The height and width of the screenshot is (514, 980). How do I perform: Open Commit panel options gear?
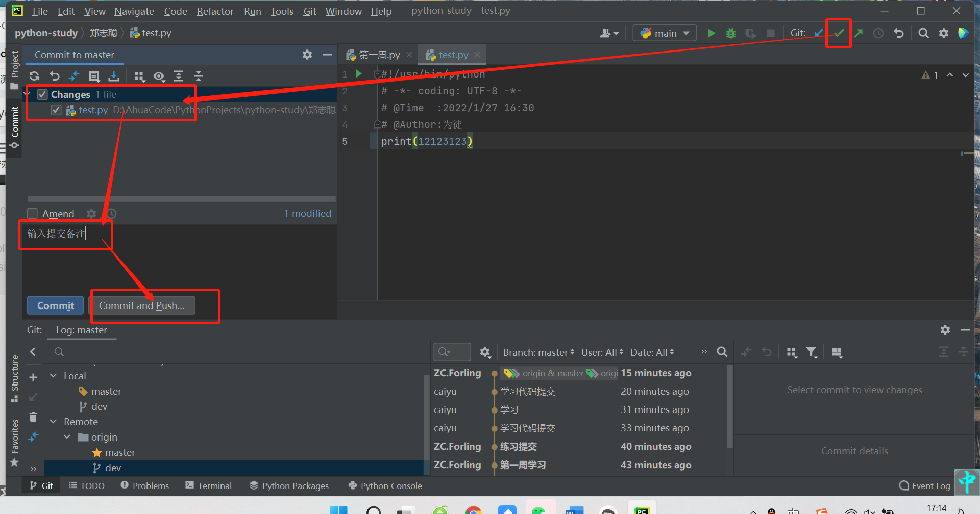point(307,55)
